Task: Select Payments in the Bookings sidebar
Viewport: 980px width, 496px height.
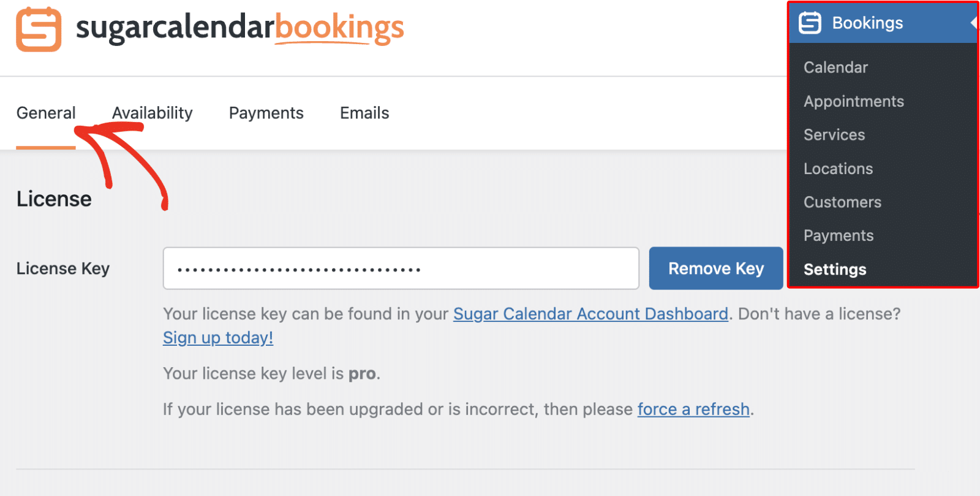Action: 838,235
